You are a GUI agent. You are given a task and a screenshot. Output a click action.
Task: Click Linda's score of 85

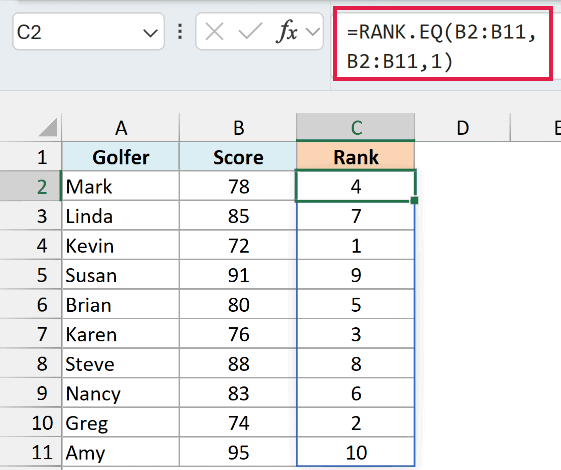click(x=238, y=216)
